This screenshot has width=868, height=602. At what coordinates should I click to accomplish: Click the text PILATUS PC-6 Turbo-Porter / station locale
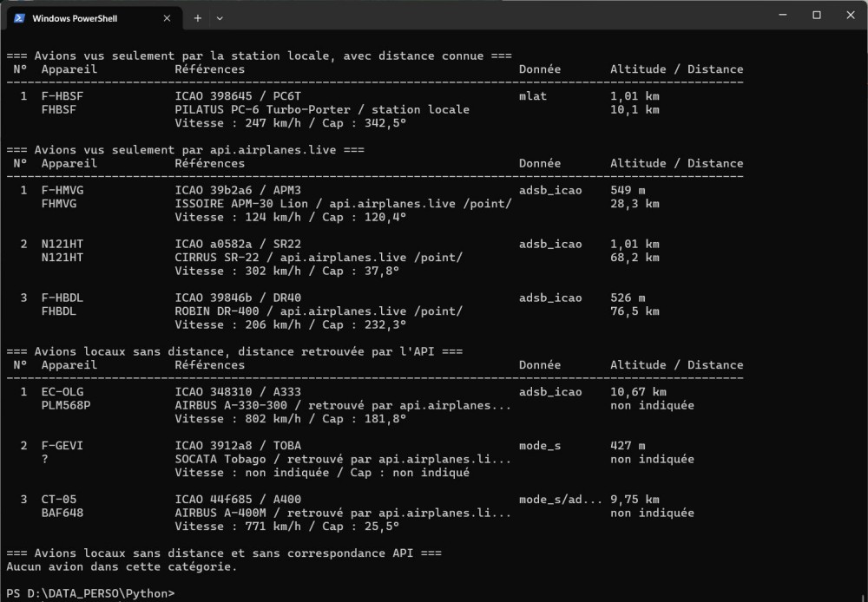[322, 109]
